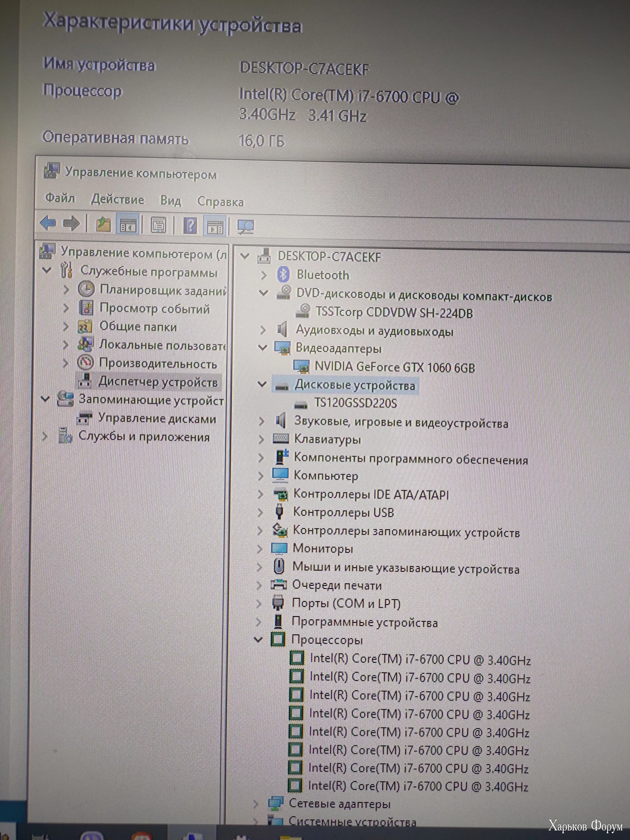Screen dimensions: 630x840
Task: Click Звуковые, игровые и видеоустройства icon
Action: click(281, 421)
